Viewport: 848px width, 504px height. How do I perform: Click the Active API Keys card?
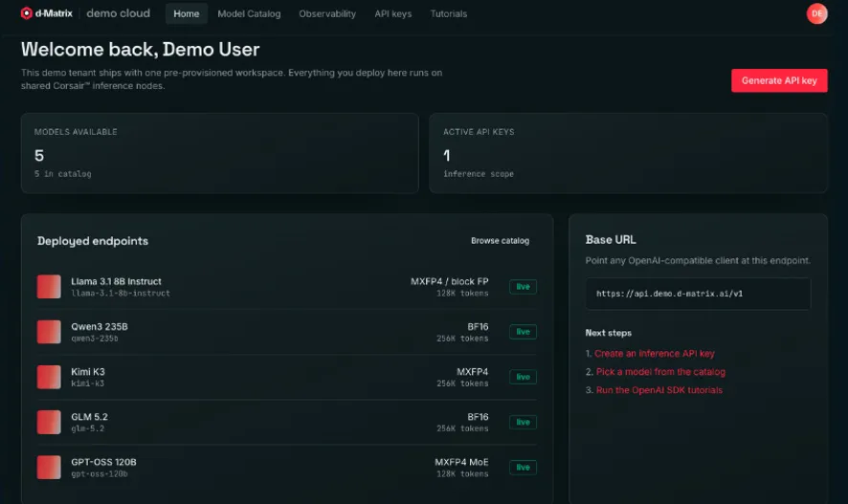pyautogui.click(x=628, y=153)
